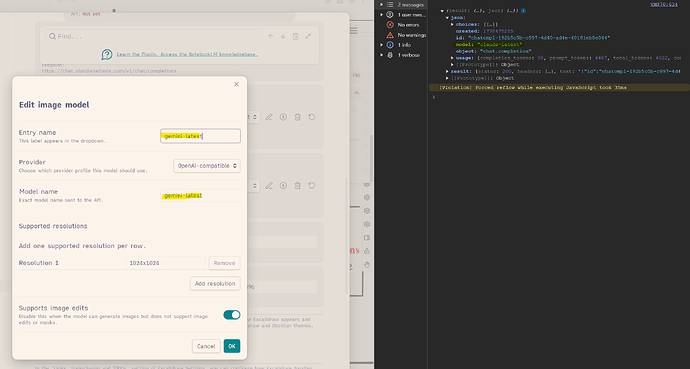Viewport: 690px width, 369px height.
Task: Click the Model name input field
Action: (x=200, y=195)
